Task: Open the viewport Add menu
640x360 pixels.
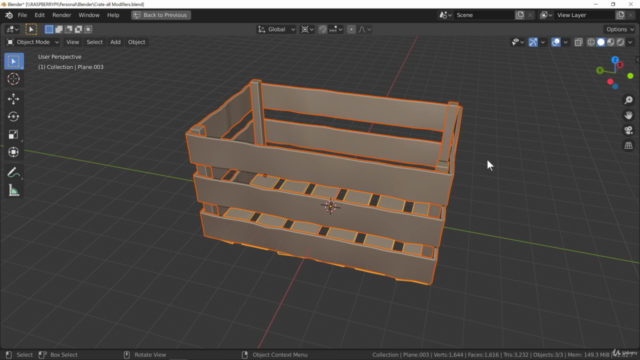Action: pos(116,42)
